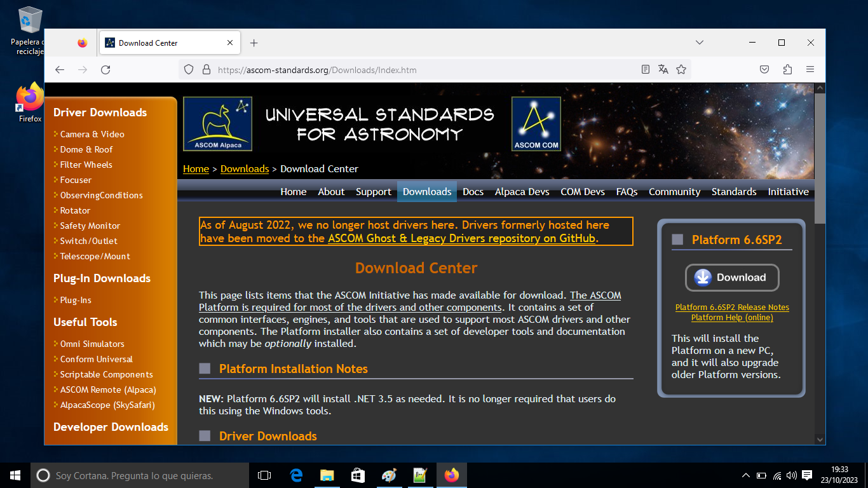Viewport: 868px width, 488px height.
Task: Close the Download Center tab
Action: (x=230, y=43)
